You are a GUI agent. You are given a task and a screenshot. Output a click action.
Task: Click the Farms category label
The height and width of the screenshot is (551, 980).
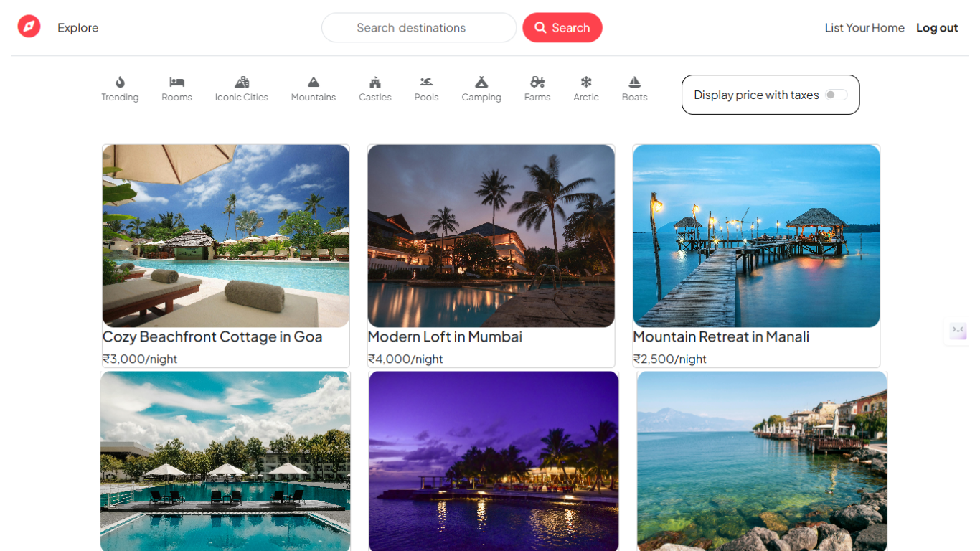click(537, 97)
